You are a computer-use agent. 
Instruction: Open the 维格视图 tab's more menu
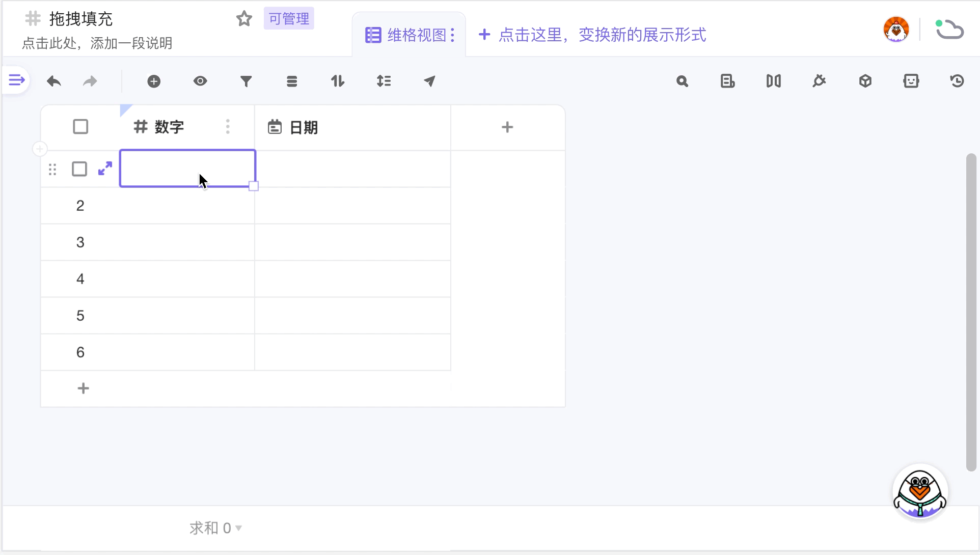(x=452, y=35)
